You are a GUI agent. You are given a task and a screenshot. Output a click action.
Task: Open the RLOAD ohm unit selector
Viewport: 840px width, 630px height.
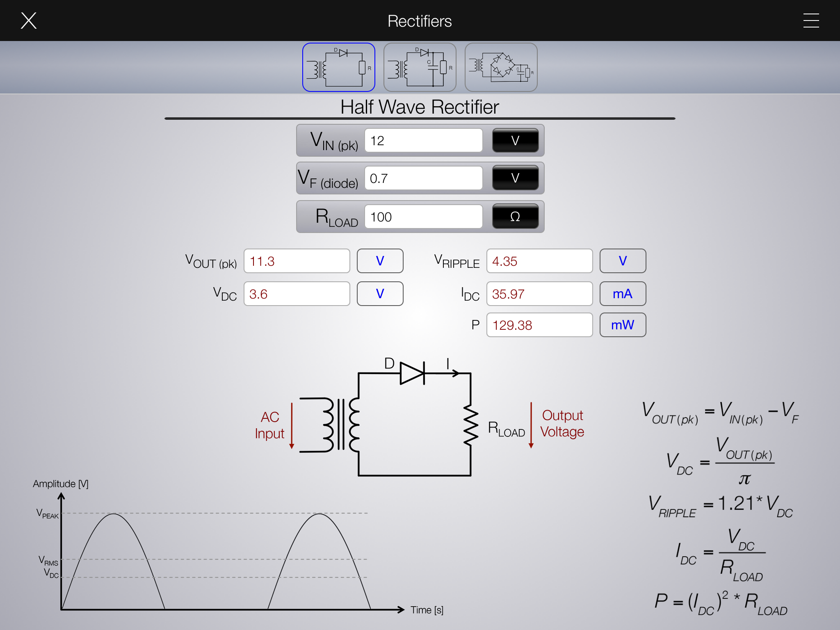(515, 217)
